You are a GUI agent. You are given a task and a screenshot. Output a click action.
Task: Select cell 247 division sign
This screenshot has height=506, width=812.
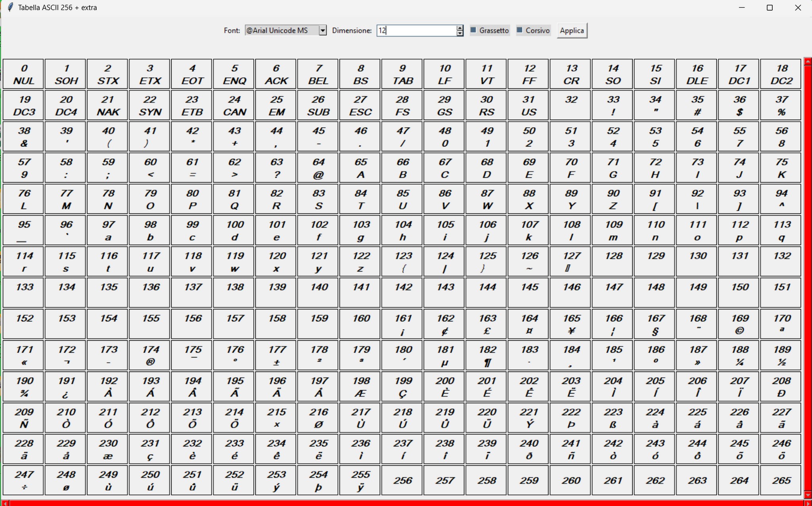click(24, 481)
